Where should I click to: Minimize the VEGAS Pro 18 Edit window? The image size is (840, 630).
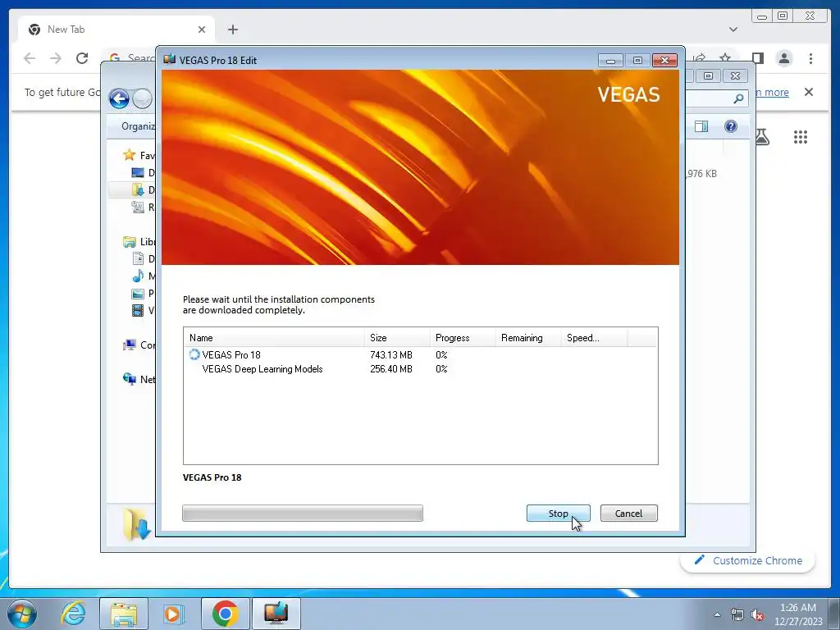(x=610, y=60)
